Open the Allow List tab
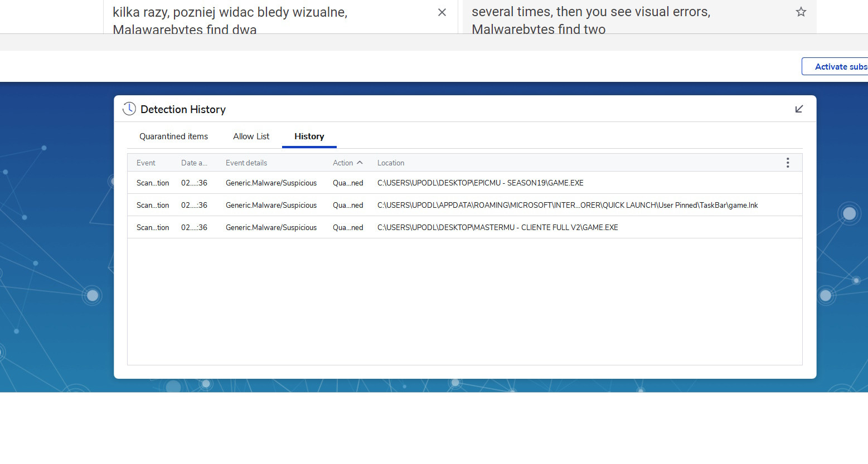 tap(251, 136)
